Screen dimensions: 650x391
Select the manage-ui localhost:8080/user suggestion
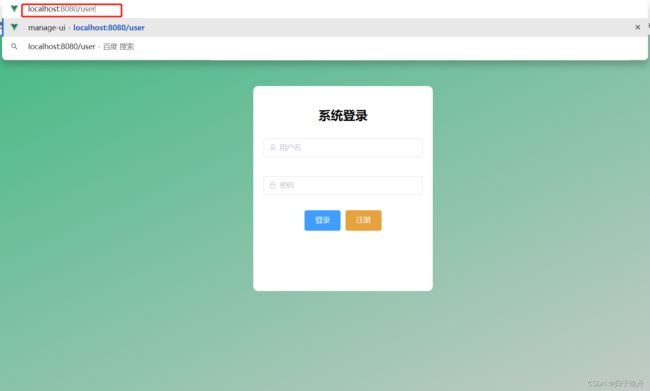(325, 27)
